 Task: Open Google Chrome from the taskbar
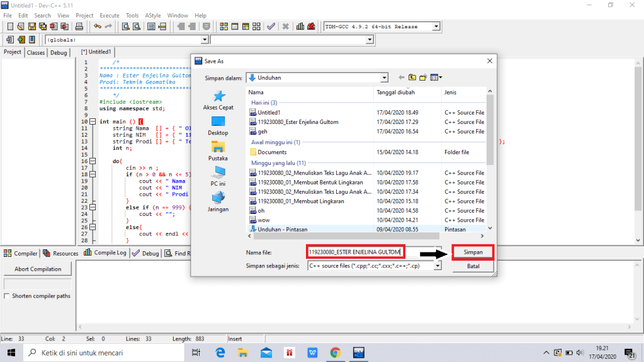click(335, 353)
